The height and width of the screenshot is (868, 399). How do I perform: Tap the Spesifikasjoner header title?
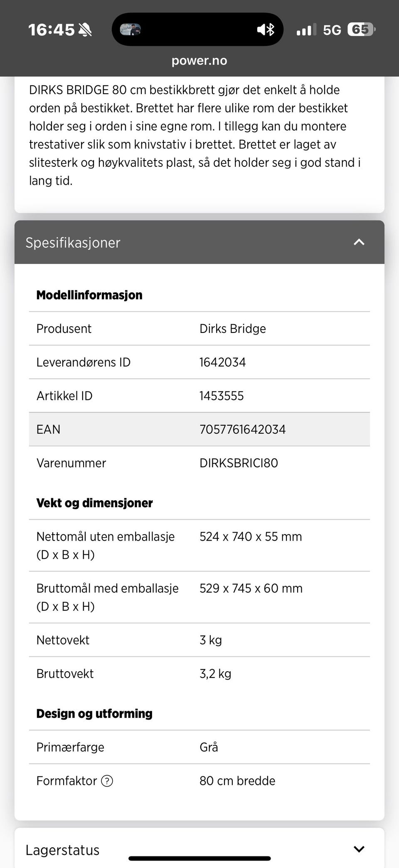coord(73,243)
